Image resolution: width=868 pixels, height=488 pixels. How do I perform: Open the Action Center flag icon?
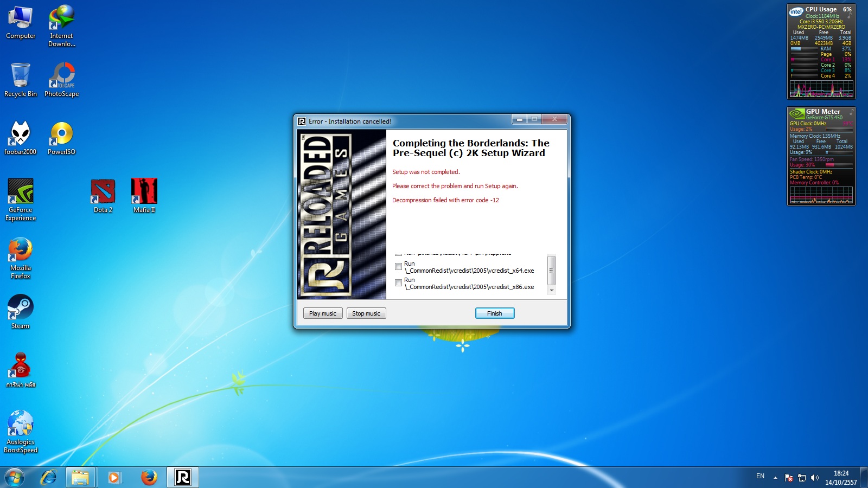(x=789, y=478)
